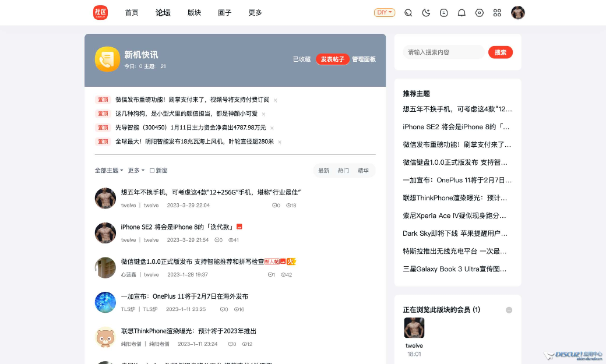
Task: Open 圈子 navigation item
Action: [224, 13]
